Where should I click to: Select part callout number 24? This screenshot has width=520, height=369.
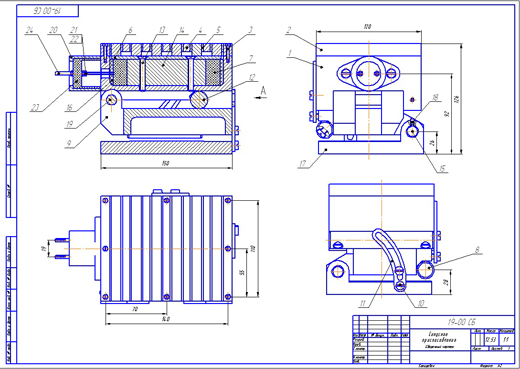(x=30, y=30)
